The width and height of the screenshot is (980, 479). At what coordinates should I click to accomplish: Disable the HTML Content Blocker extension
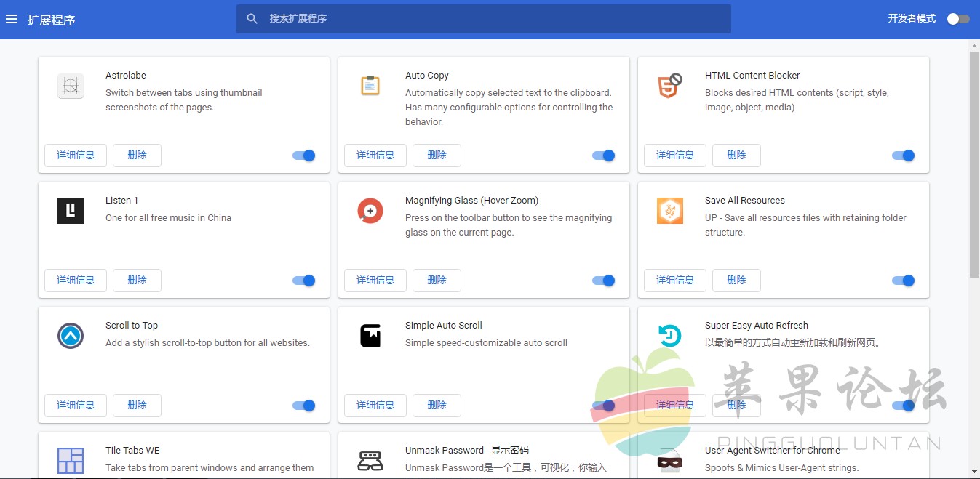(904, 156)
